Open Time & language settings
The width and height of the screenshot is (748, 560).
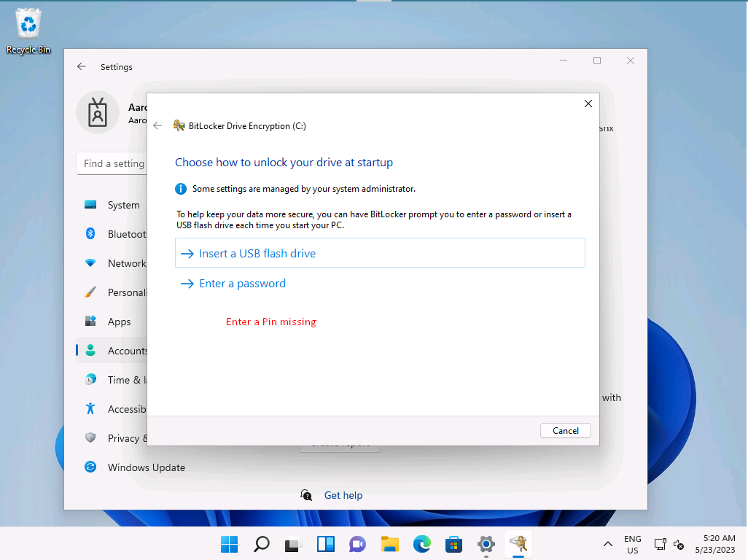pos(90,380)
